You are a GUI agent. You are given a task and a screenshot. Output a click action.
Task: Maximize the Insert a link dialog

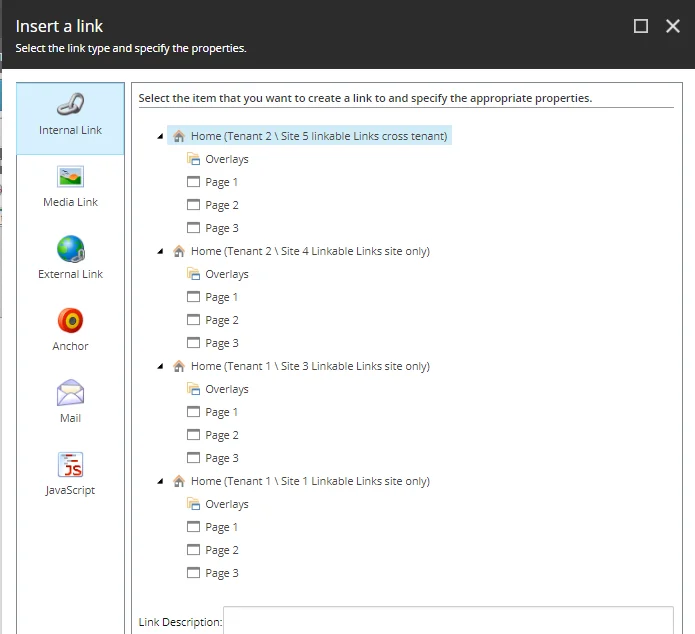641,26
